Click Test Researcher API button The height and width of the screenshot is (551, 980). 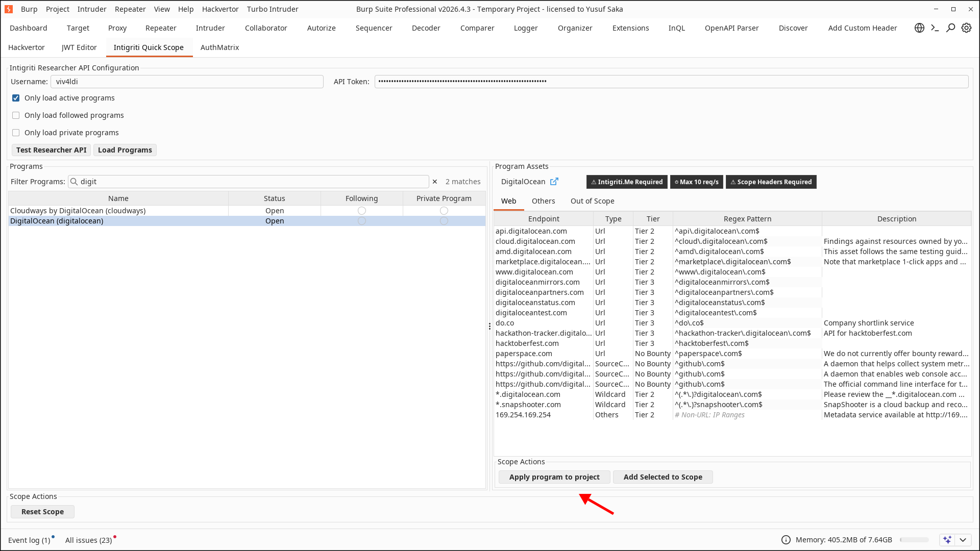(x=52, y=150)
